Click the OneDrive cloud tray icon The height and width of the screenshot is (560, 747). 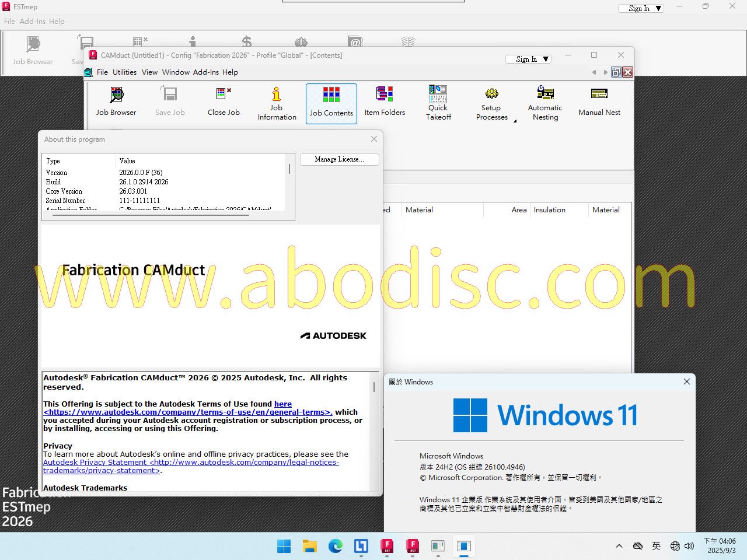(x=638, y=546)
